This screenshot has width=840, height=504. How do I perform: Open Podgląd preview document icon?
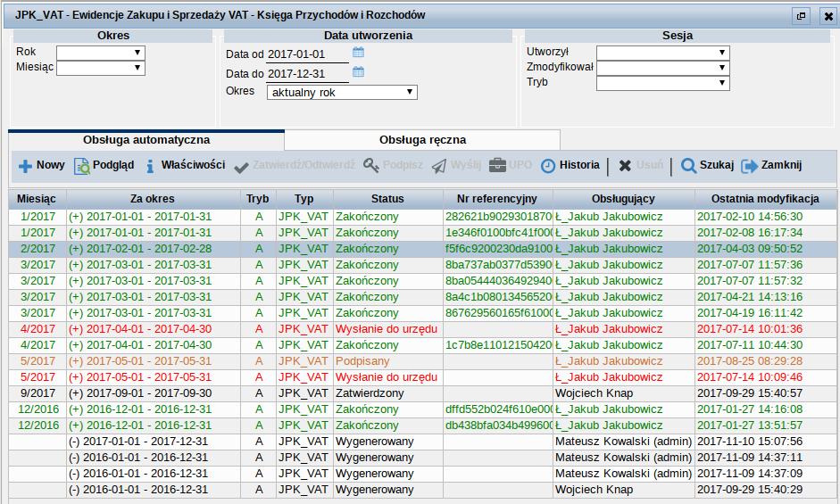(x=82, y=166)
